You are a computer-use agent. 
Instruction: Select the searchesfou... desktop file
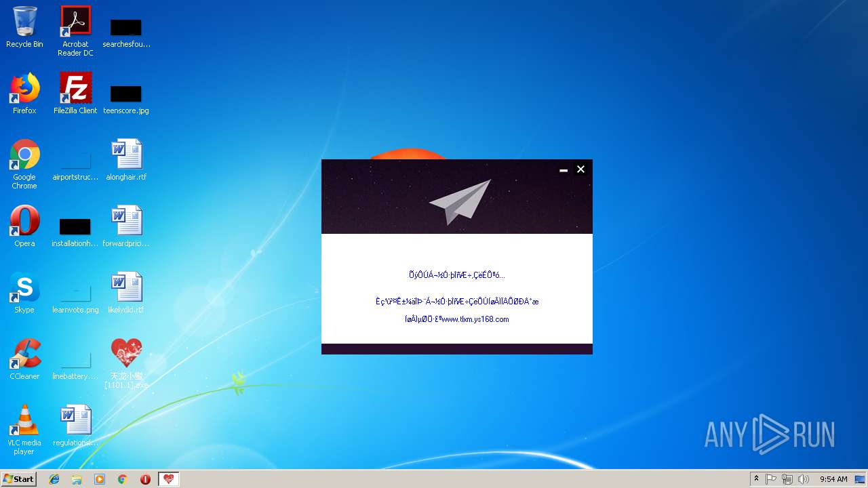click(x=126, y=33)
